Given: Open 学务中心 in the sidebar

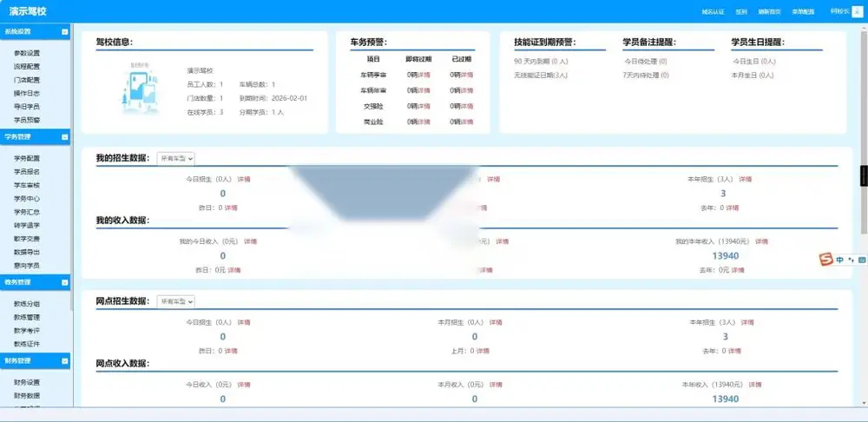Looking at the screenshot, I should (x=27, y=198).
